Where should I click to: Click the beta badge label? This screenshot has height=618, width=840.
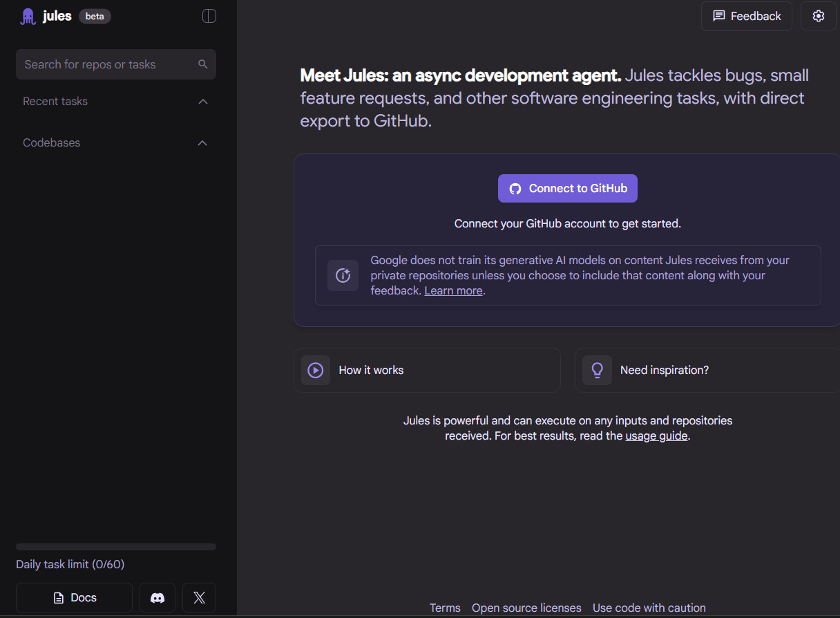pos(95,16)
